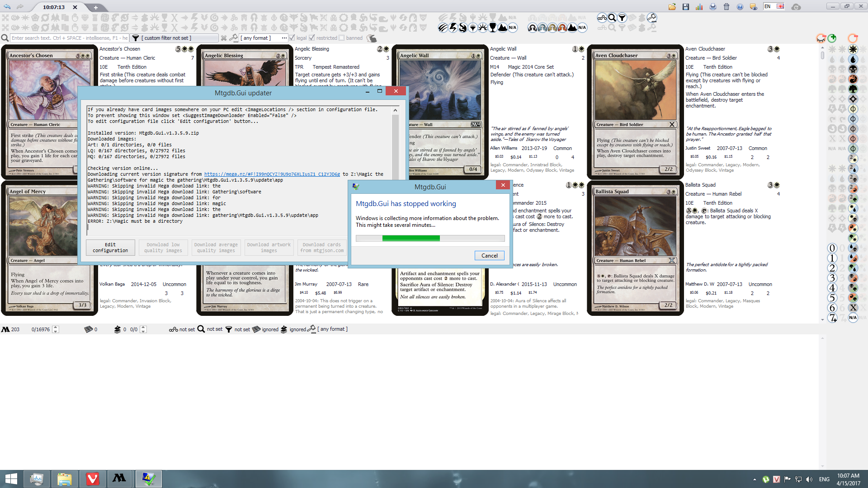This screenshot has width=868, height=488.
Task: Click the Print icon in title bar
Action: (713, 7)
